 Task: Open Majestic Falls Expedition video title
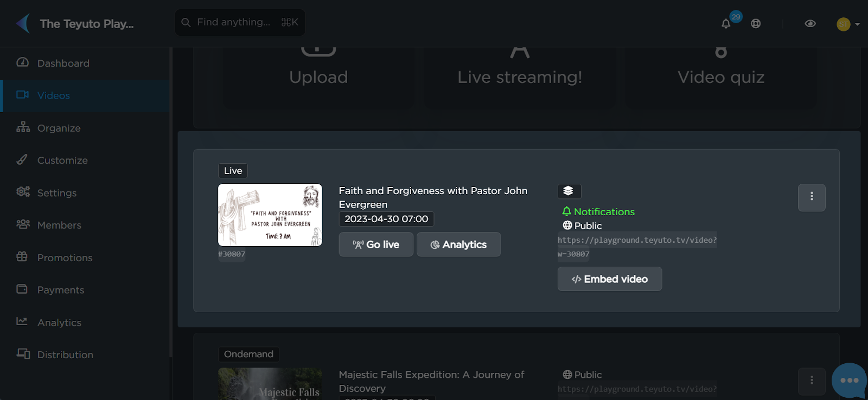tap(431, 382)
